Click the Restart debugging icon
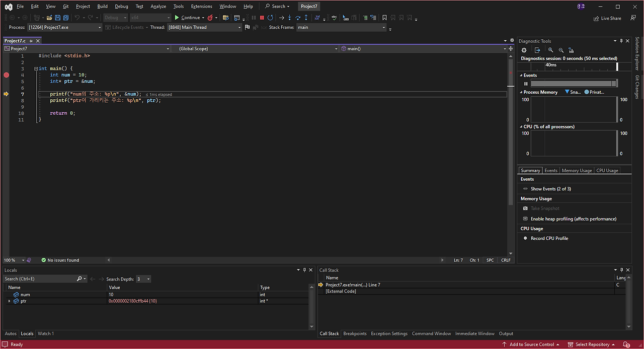The height and width of the screenshot is (349, 644). [x=270, y=18]
